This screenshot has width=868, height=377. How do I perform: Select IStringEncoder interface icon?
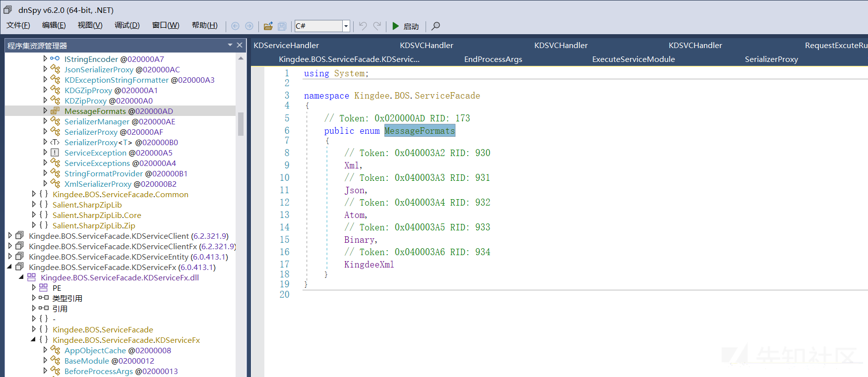click(x=55, y=59)
